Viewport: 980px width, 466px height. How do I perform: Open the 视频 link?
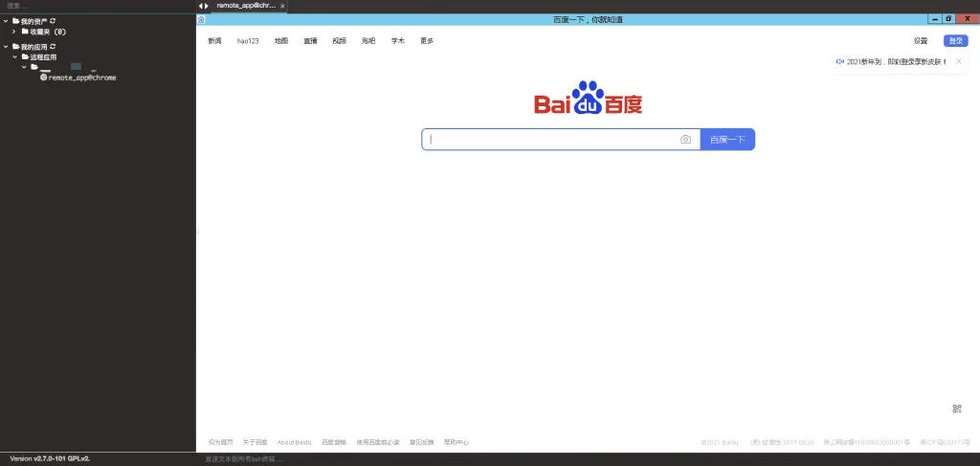point(340,41)
